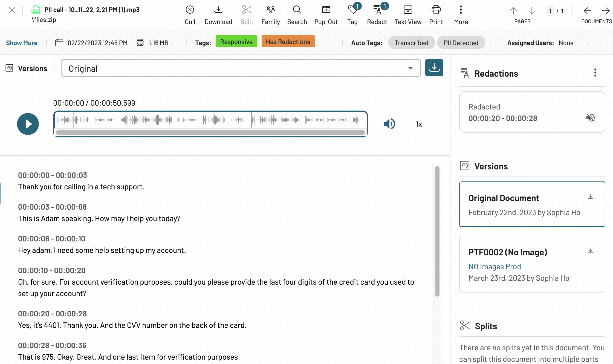613x364 pixels.
Task: Select the Redacted 00:00:20 - 00:00:28 card
Action: [532, 112]
